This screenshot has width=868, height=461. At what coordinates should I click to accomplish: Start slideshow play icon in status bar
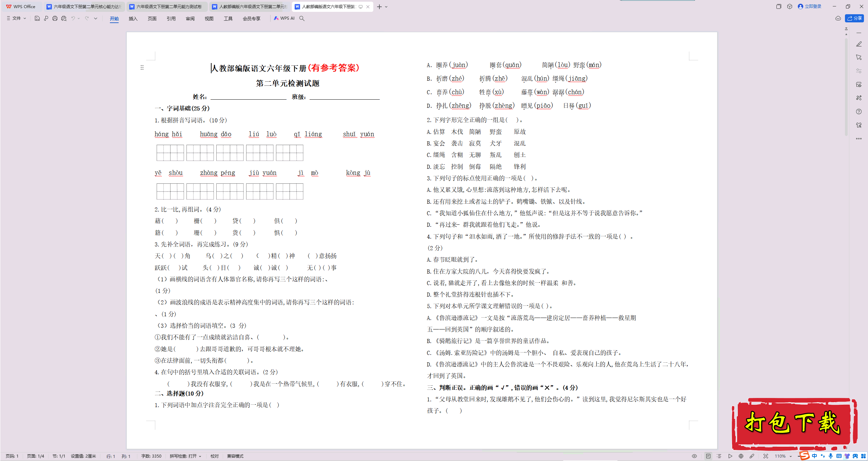[730, 456]
